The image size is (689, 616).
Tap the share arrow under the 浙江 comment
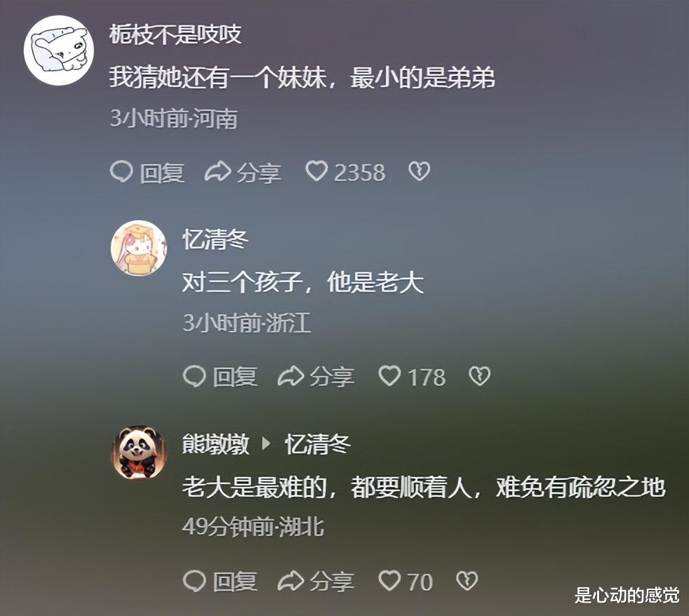290,376
